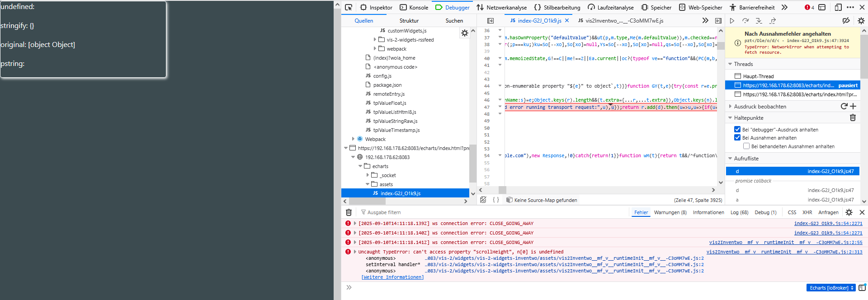868x300 pixels.
Task: Collapse the assets folder
Action: coord(368,184)
